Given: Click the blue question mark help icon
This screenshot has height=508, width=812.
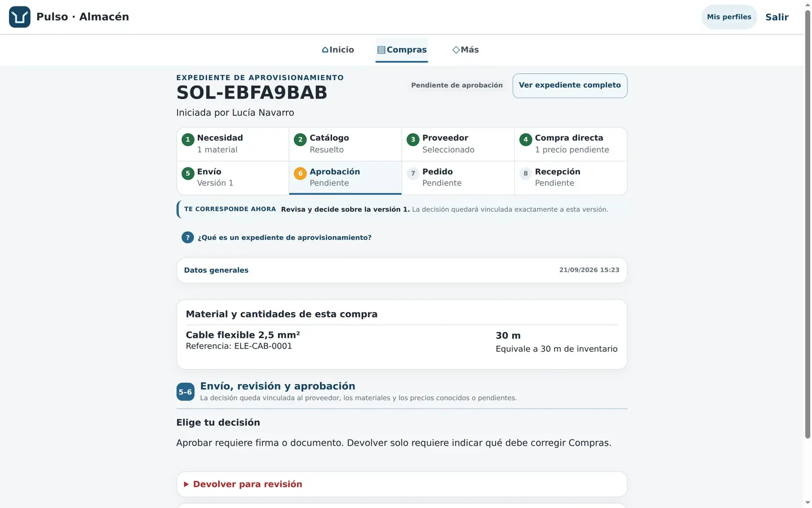Looking at the screenshot, I should click(187, 238).
